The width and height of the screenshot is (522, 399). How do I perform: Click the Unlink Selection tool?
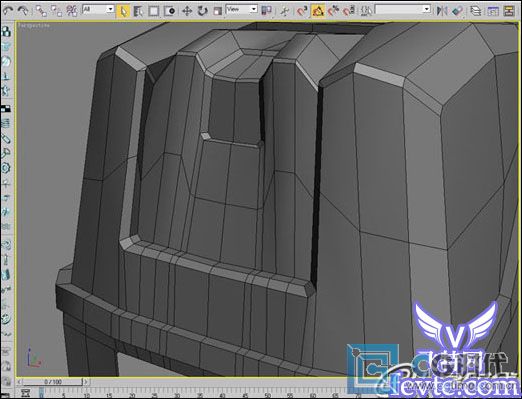(57, 11)
